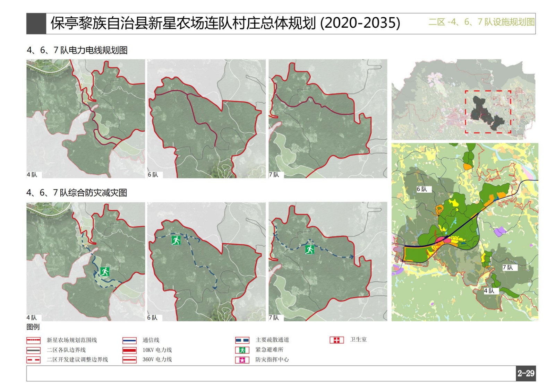The image size is (555, 392).
Task: Click the emergency shelter icon on the 4队 disaster map
Action: coord(105,272)
